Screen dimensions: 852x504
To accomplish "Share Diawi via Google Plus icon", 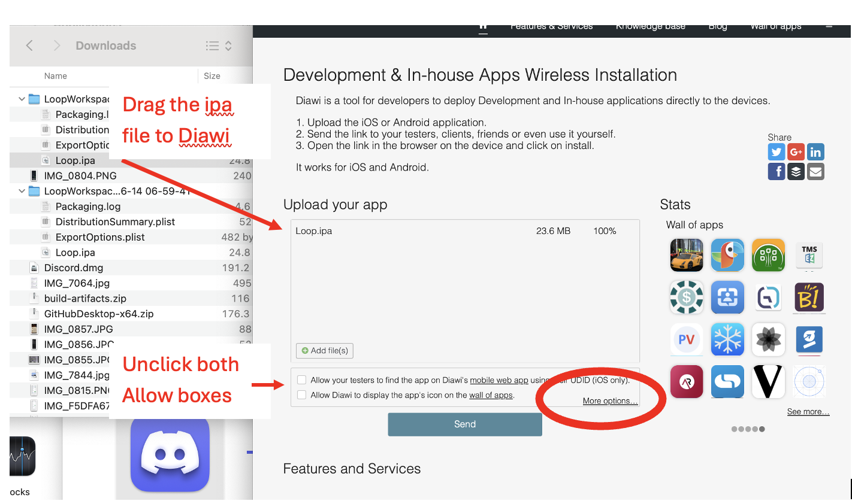I will (796, 152).
